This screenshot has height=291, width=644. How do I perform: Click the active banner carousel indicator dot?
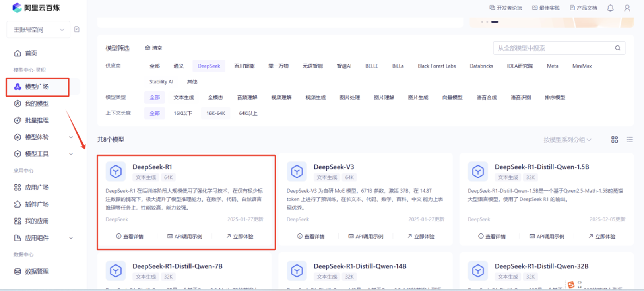pos(495,22)
